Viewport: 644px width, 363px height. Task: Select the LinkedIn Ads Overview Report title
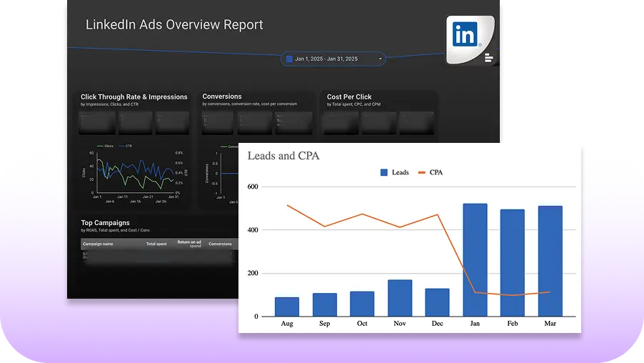tap(174, 25)
